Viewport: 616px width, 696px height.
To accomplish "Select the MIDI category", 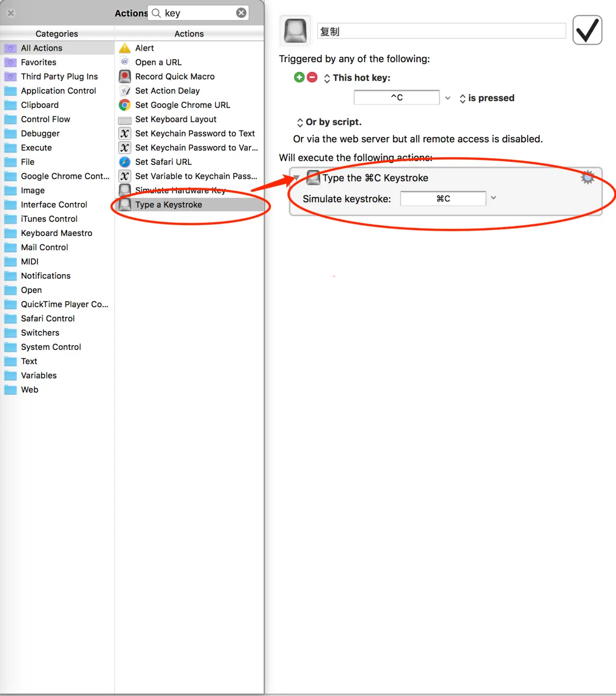I will pos(58,262).
